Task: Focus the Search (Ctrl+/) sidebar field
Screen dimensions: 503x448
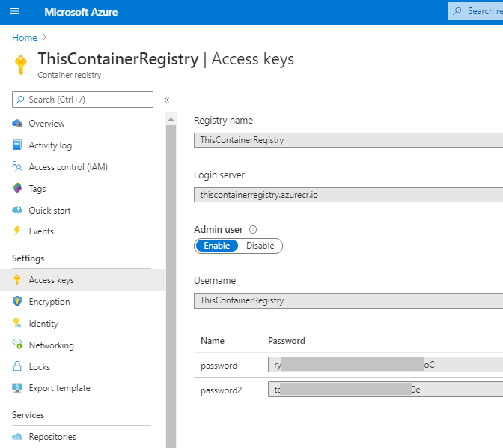Action: [82, 100]
